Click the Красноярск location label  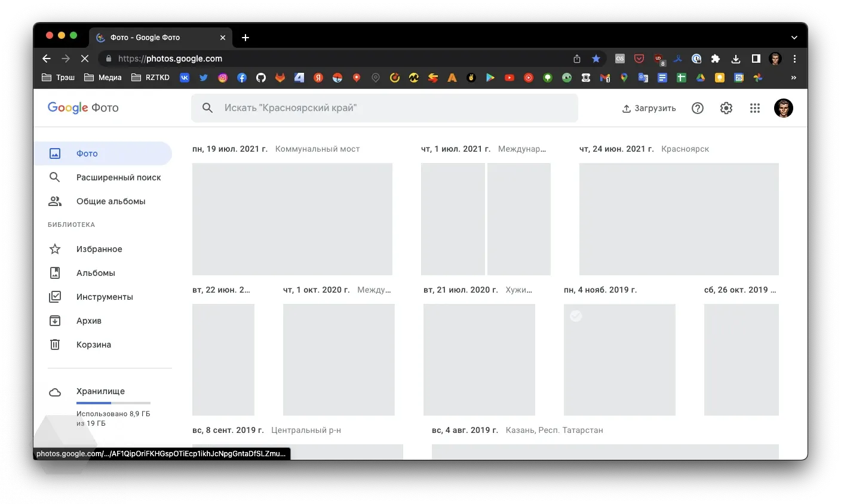coord(685,149)
